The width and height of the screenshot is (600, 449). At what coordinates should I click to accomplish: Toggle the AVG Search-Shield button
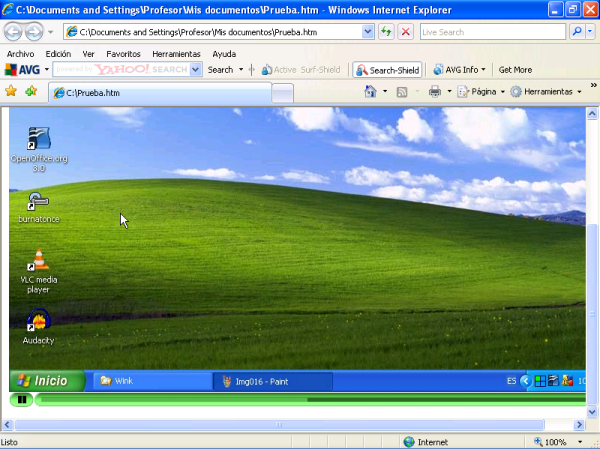pos(388,70)
